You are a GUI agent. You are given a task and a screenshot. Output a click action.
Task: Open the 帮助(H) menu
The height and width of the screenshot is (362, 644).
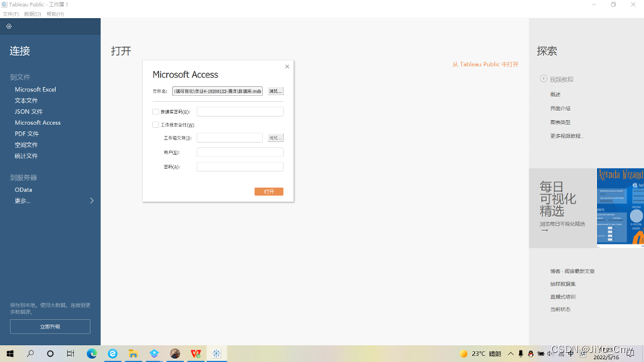[x=55, y=14]
